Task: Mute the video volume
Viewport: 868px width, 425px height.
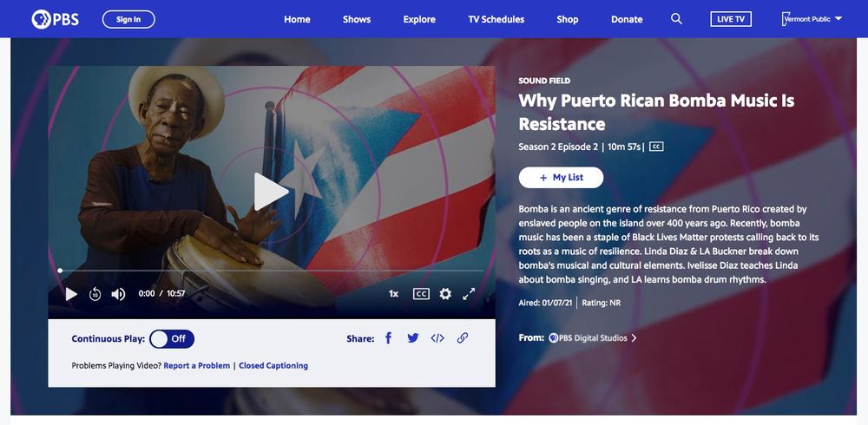Action: coord(118,294)
